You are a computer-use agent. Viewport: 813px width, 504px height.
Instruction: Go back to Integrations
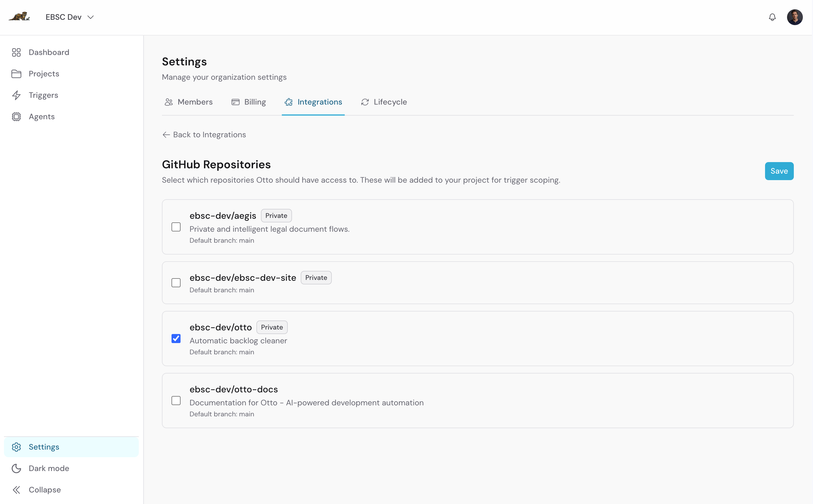coord(204,135)
